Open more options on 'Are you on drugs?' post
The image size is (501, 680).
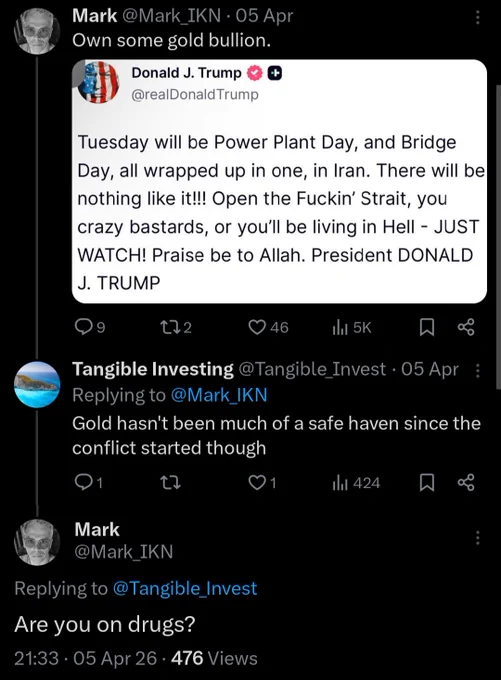pyautogui.click(x=477, y=537)
